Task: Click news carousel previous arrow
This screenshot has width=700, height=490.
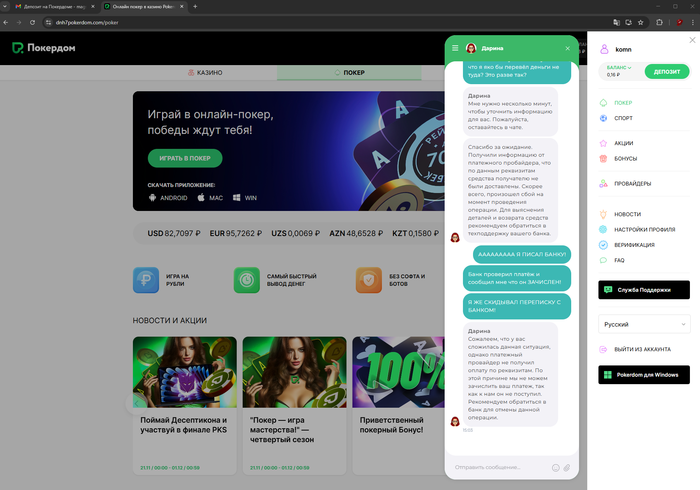Action: tap(137, 403)
